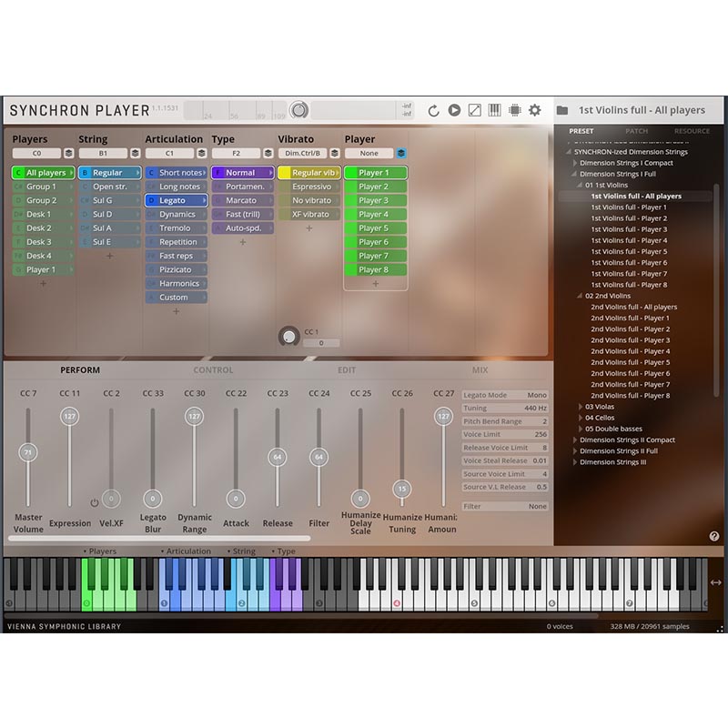
Task: Select the Pizzicato articulation
Action: [176, 269]
